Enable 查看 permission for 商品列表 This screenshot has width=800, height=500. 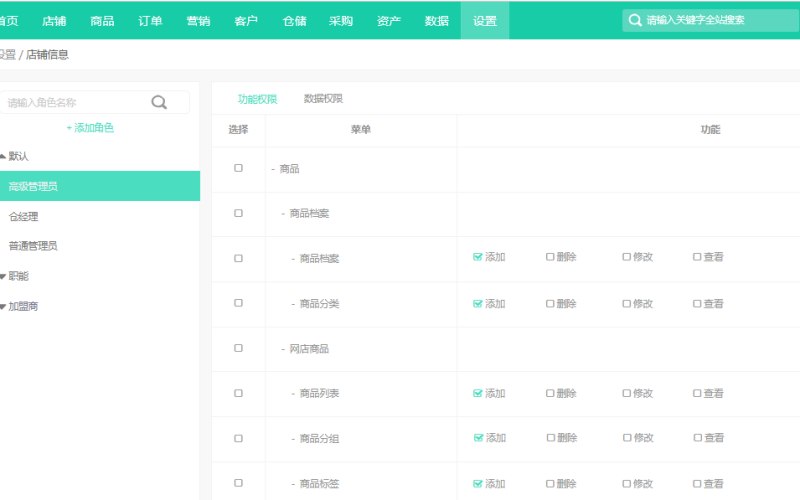point(697,393)
